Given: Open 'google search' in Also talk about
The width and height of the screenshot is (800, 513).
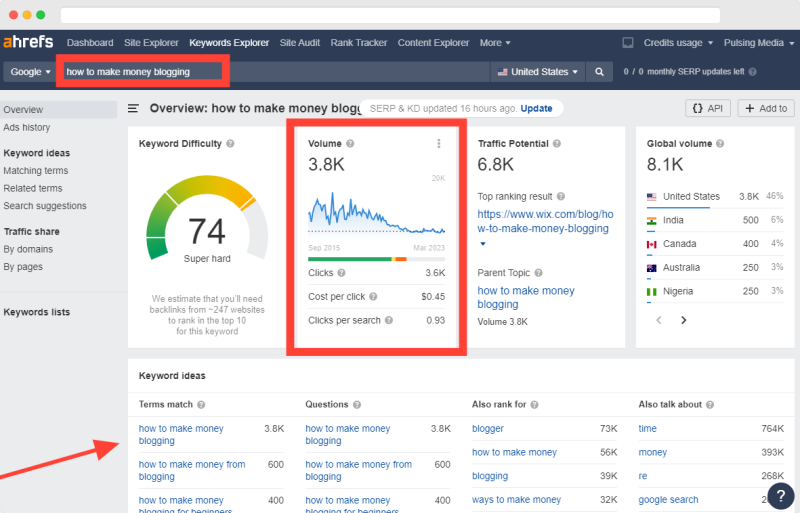Looking at the screenshot, I should point(668,500).
